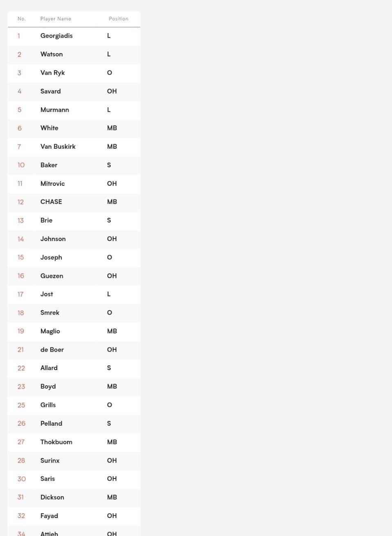Image resolution: width=392 pixels, height=536 pixels.
Task: Click on player name CHASE
Action: tap(51, 202)
